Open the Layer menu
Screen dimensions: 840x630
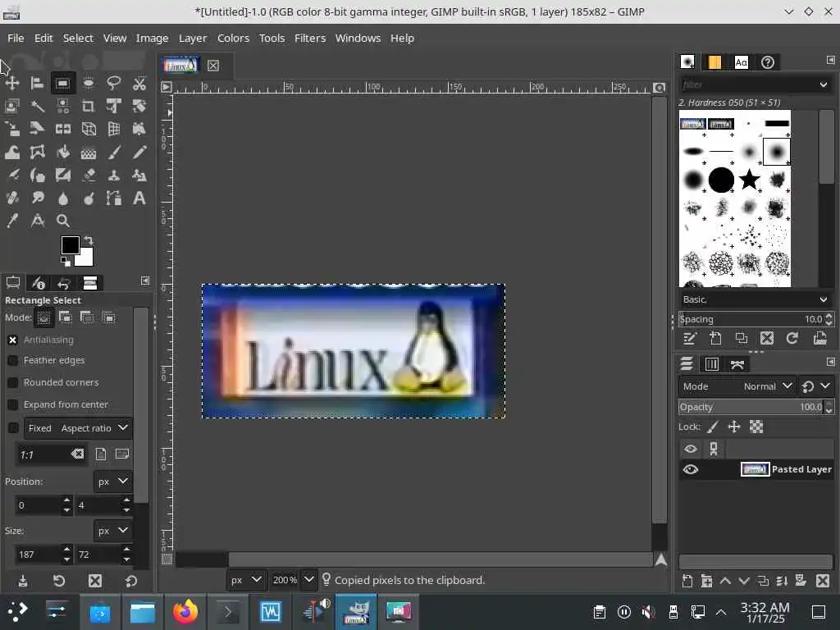pos(193,38)
